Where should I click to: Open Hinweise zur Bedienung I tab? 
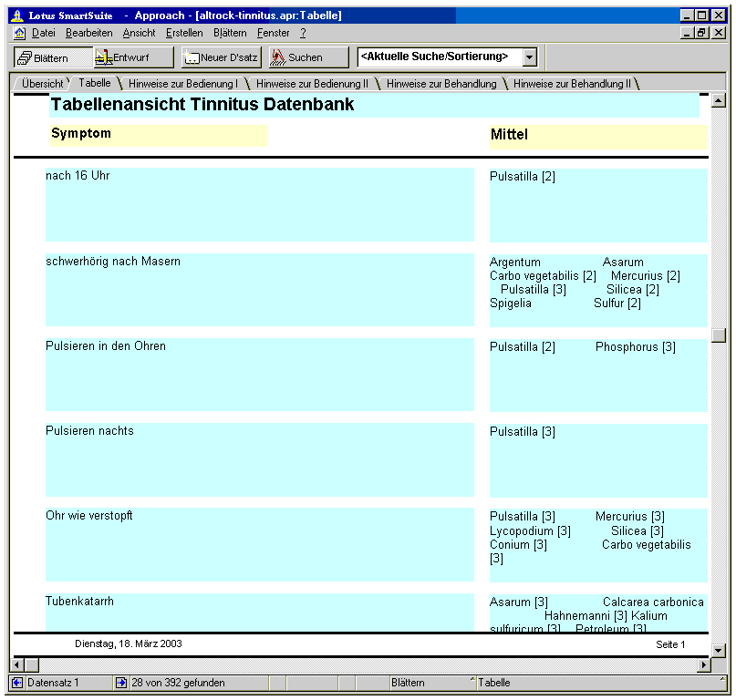[x=183, y=84]
